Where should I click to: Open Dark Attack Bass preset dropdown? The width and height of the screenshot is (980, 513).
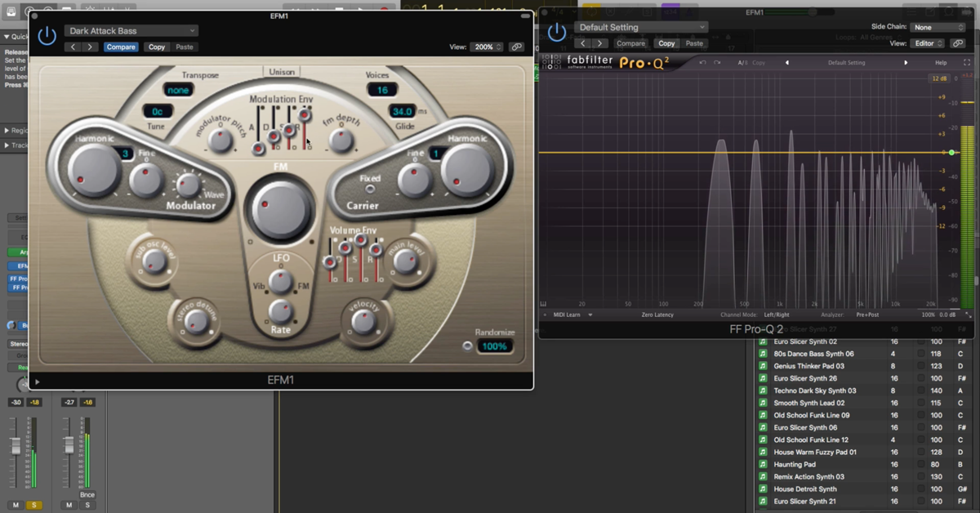click(131, 31)
